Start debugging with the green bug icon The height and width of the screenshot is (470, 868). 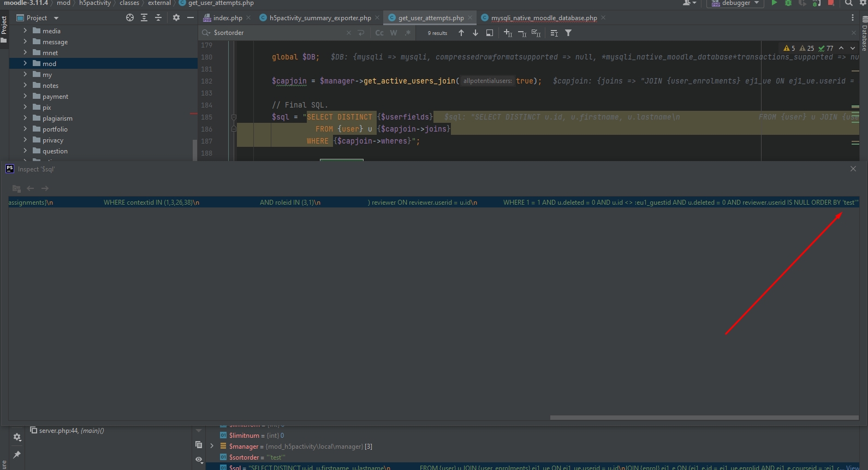point(788,3)
